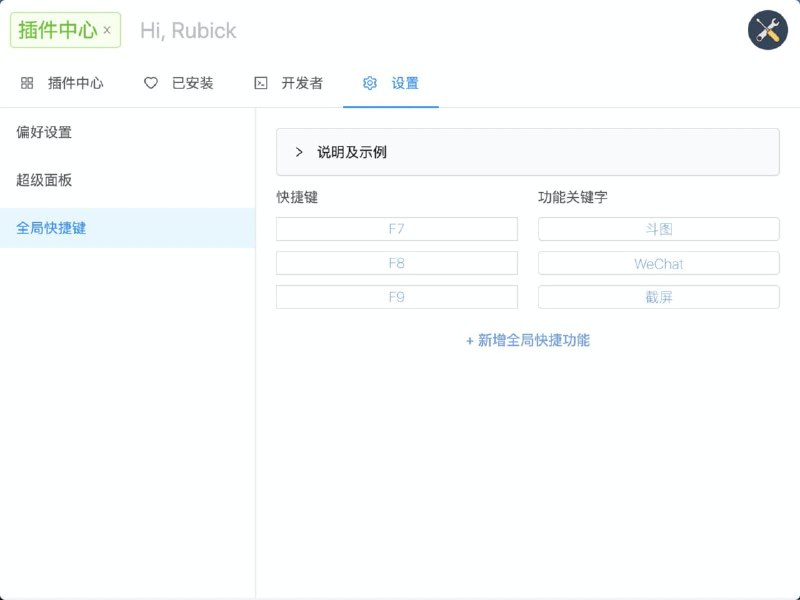Remove the 插件中心 tag with x
This screenshot has width=800, height=600.
point(107,30)
